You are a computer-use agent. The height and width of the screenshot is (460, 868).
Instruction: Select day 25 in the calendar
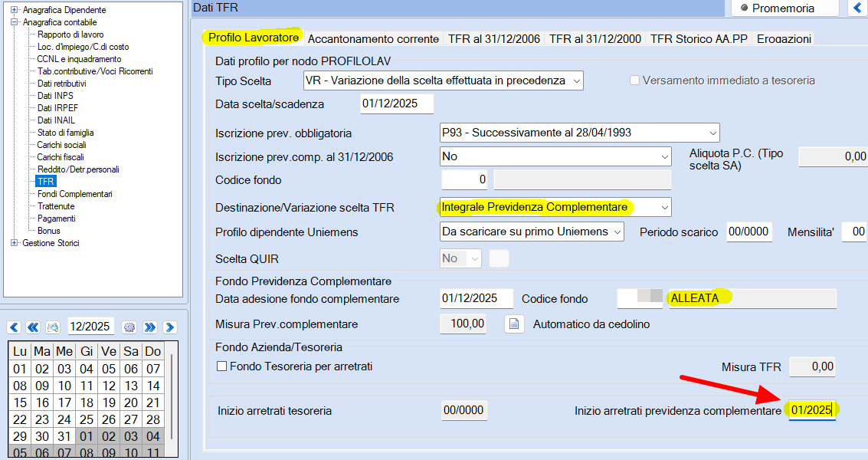click(x=87, y=419)
